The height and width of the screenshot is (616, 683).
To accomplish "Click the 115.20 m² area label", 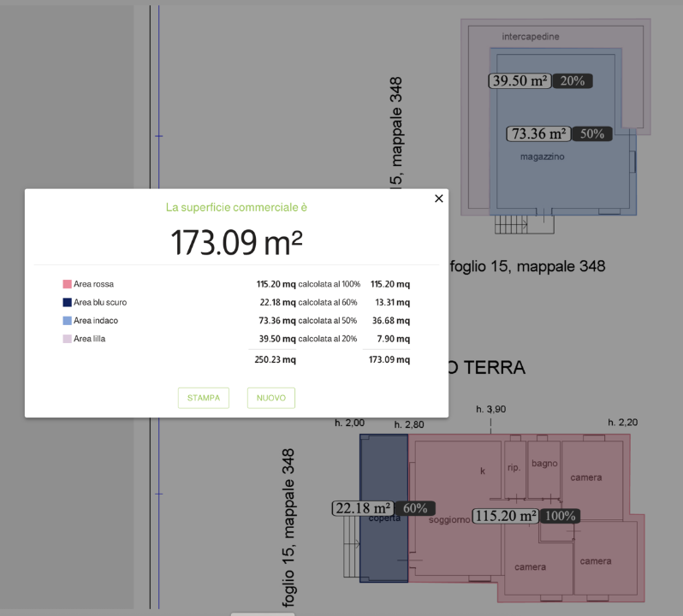I will click(506, 516).
